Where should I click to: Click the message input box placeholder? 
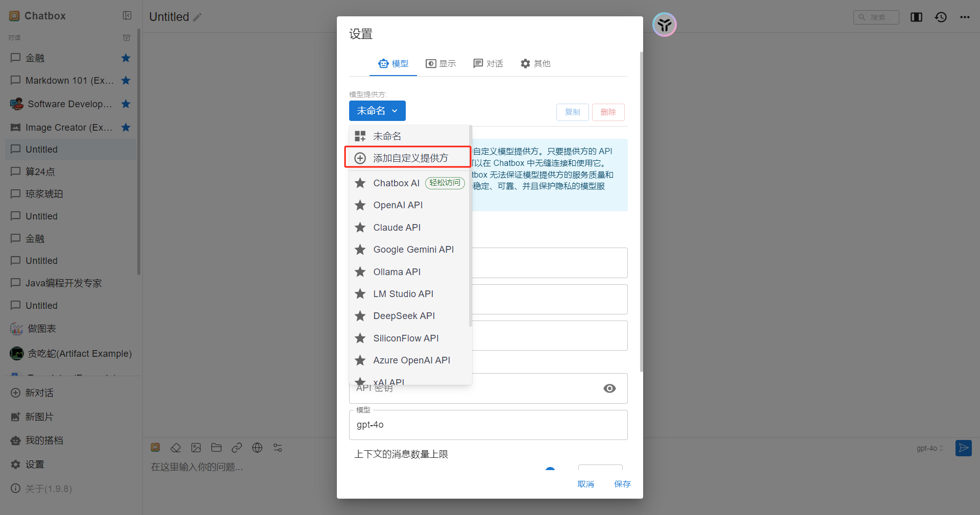point(197,467)
